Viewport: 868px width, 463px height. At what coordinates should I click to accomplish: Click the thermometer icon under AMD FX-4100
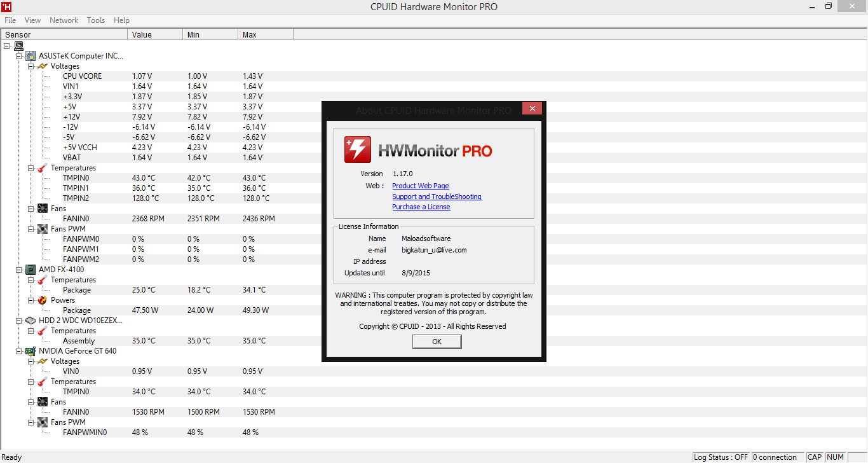pyautogui.click(x=43, y=280)
